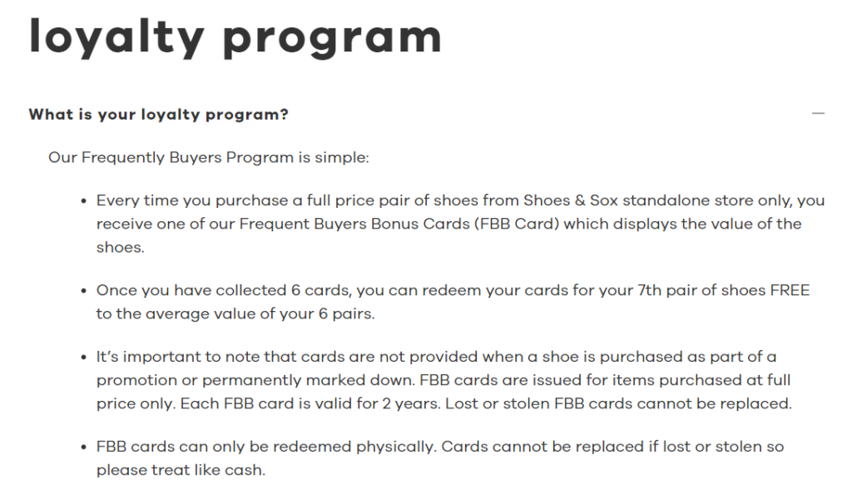Screen dimensions: 852x504
Task: Click the text '(FBB Card)' in first bullet
Action: click(x=517, y=224)
